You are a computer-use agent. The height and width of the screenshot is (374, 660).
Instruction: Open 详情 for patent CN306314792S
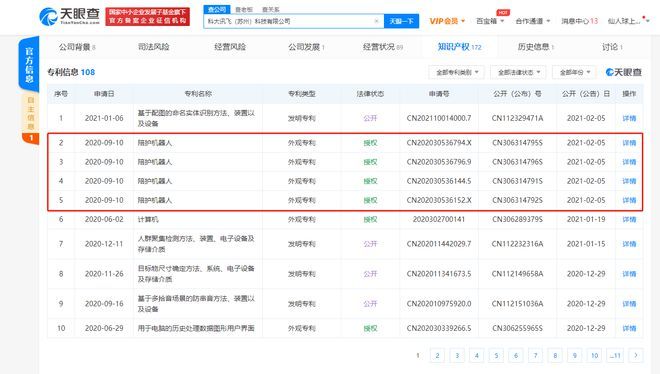click(629, 200)
